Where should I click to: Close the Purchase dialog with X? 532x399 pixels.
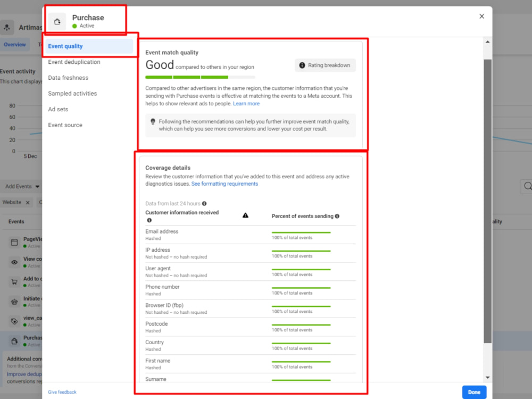(x=481, y=16)
